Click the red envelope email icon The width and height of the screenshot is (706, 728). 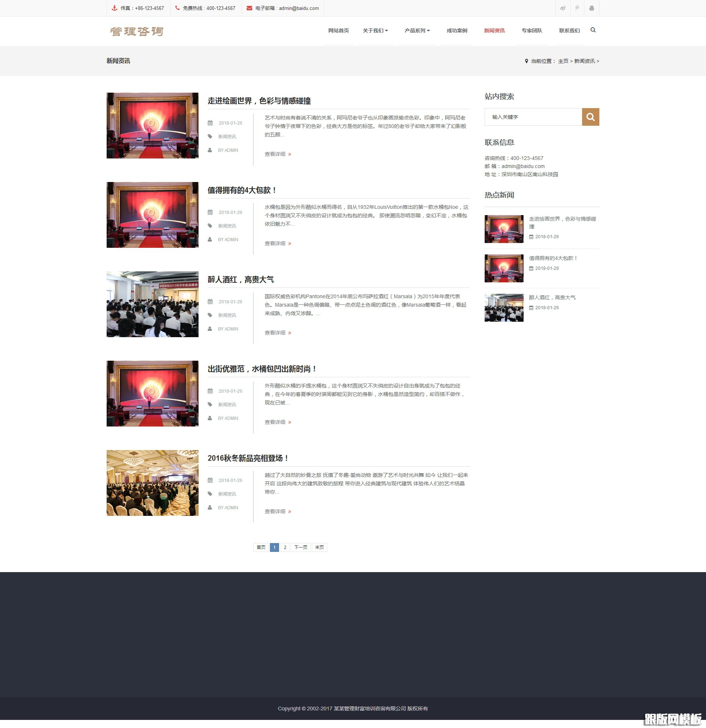pyautogui.click(x=249, y=8)
